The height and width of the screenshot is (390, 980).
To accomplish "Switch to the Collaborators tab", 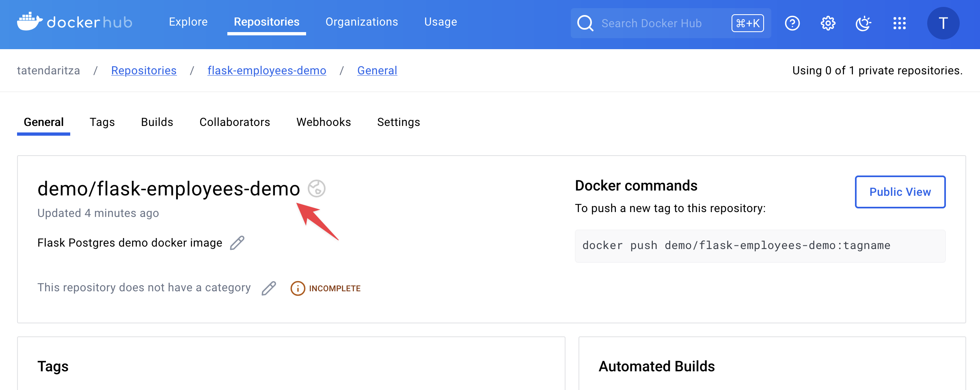I will pos(235,122).
